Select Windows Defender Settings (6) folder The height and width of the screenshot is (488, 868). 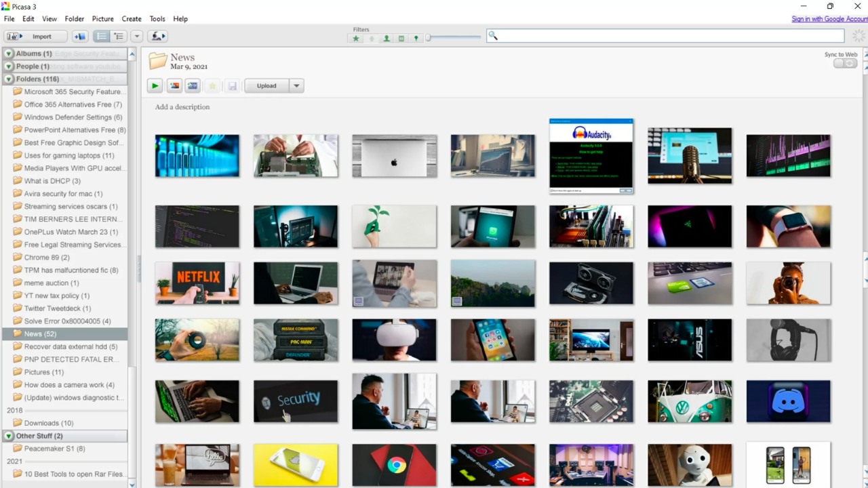[x=73, y=117]
